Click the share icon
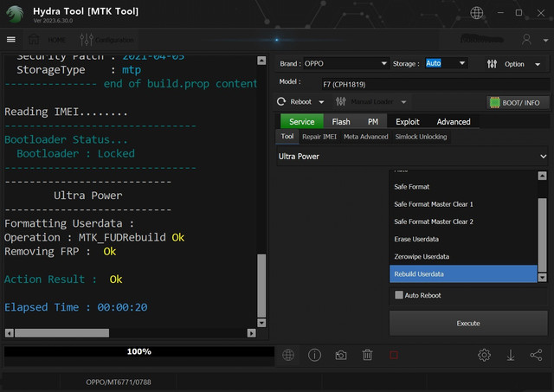The image size is (554, 392). tap(536, 355)
